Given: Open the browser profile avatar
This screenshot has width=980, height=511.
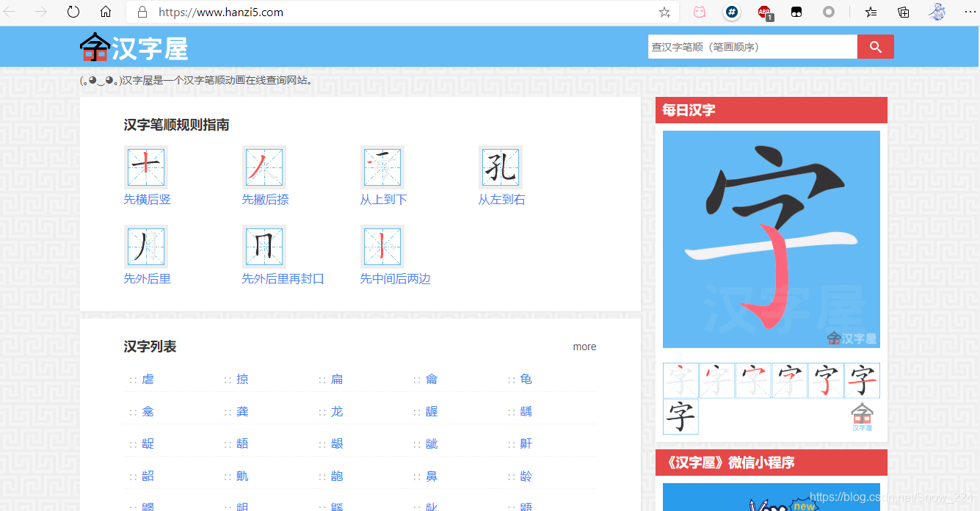Looking at the screenshot, I should point(937,12).
